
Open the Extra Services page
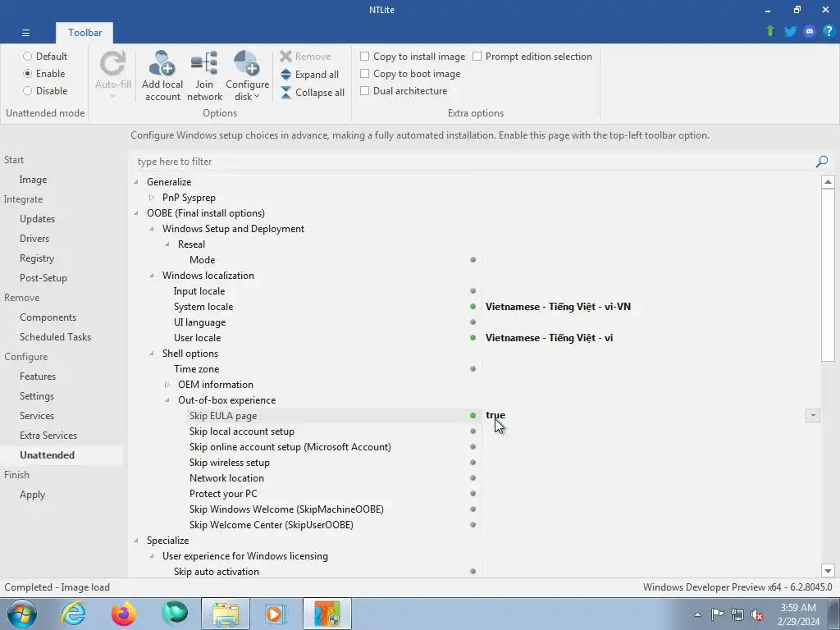pyautogui.click(x=48, y=436)
